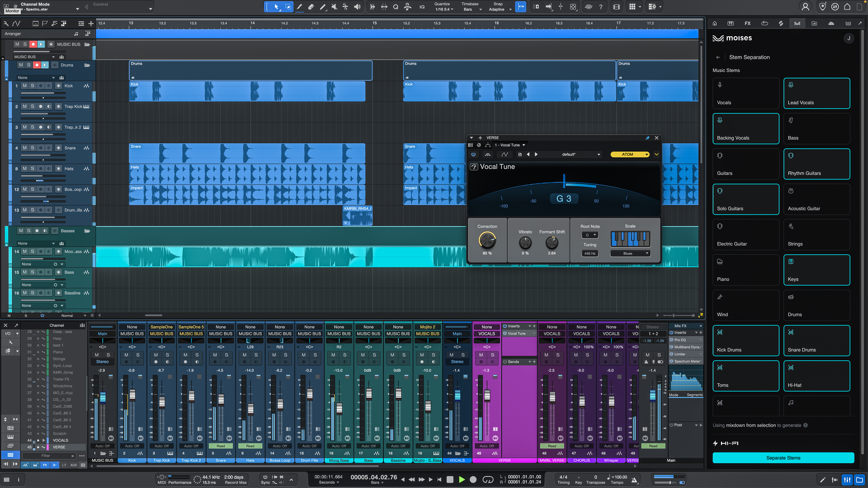Screen dimensions: 868x488
Task: Select the Kick Drums stem
Action: click(746, 341)
